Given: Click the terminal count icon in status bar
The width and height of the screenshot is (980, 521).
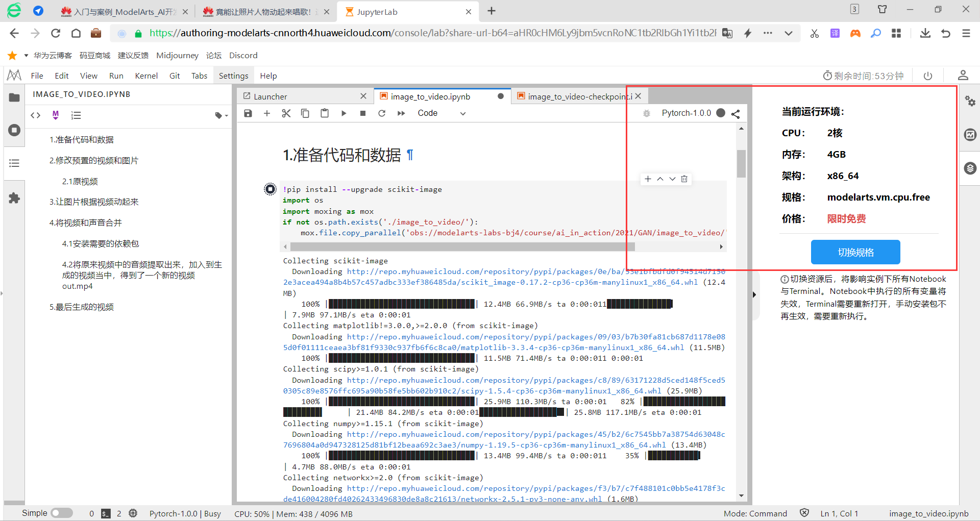Looking at the screenshot, I should click(x=106, y=514).
